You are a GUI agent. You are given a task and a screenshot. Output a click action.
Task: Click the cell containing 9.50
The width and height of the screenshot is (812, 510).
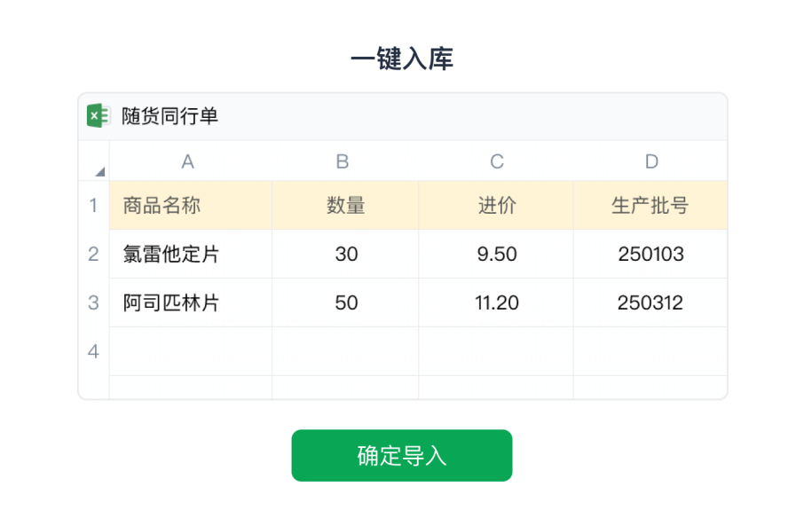coord(496,255)
